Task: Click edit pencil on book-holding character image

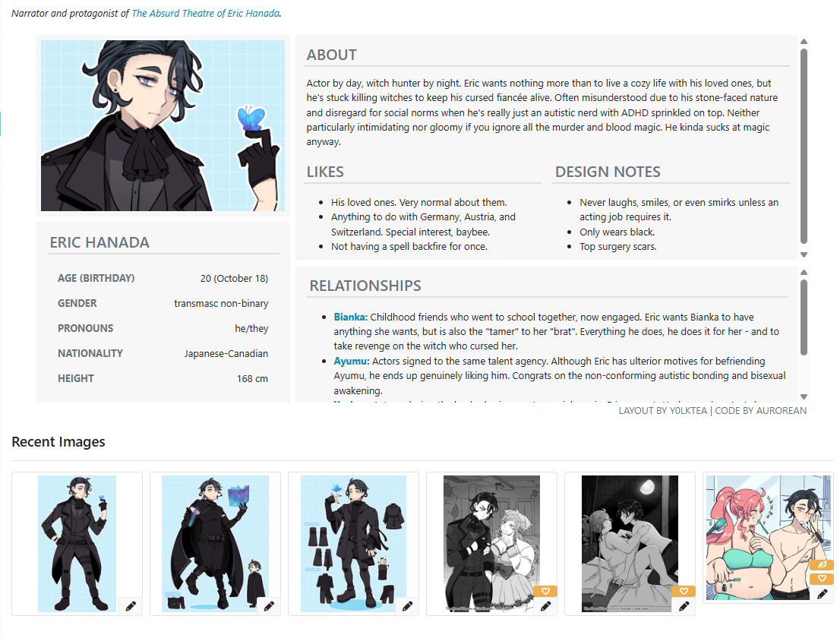Action: (269, 606)
